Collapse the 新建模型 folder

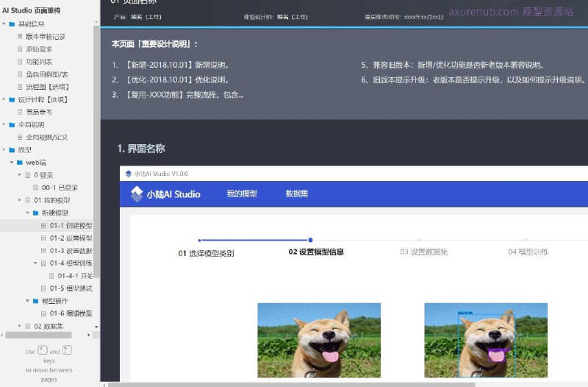click(x=27, y=213)
